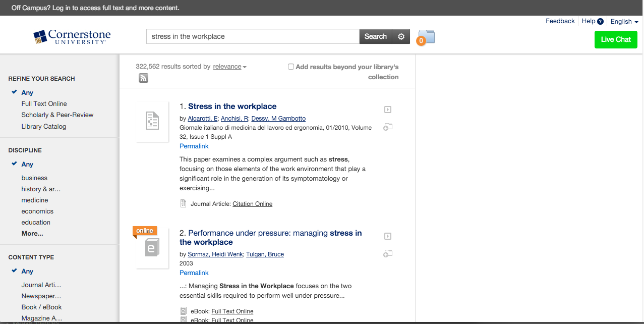Filter by Full Text Online
The width and height of the screenshot is (644, 324).
click(44, 103)
